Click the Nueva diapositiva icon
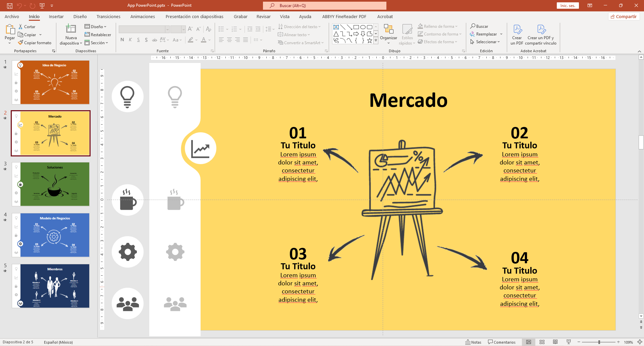Viewport: 644px width, 346px height. pyautogui.click(x=71, y=29)
